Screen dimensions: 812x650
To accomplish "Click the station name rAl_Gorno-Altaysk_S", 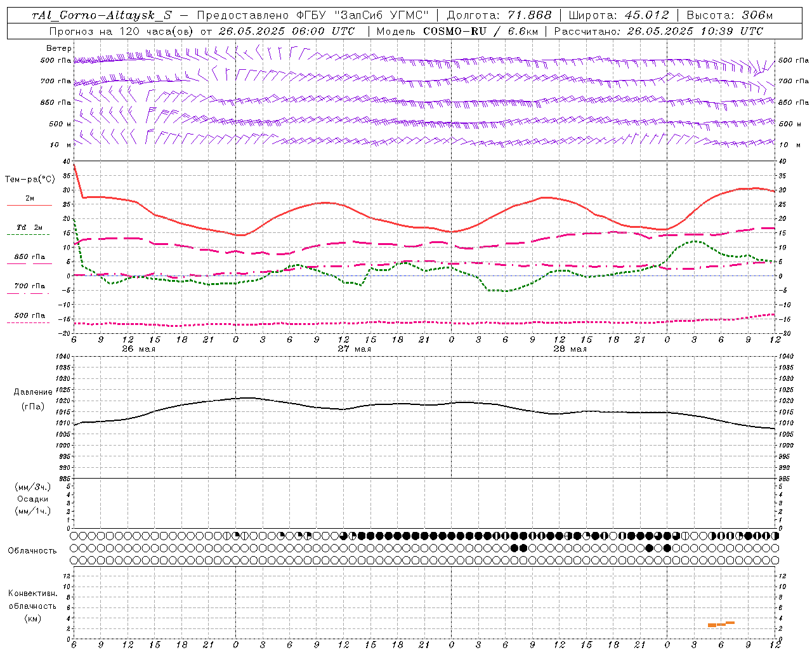I will tap(102, 15).
